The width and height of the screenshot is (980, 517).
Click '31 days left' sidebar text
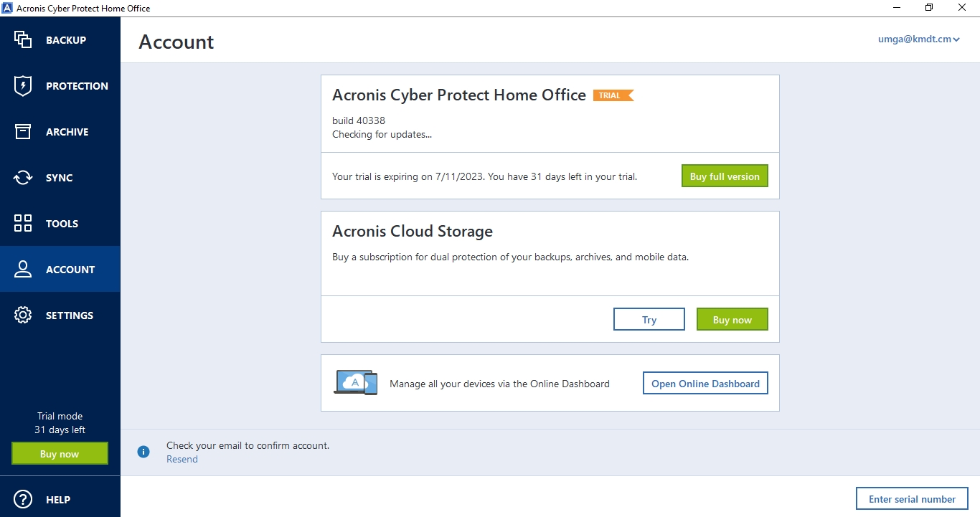click(60, 430)
